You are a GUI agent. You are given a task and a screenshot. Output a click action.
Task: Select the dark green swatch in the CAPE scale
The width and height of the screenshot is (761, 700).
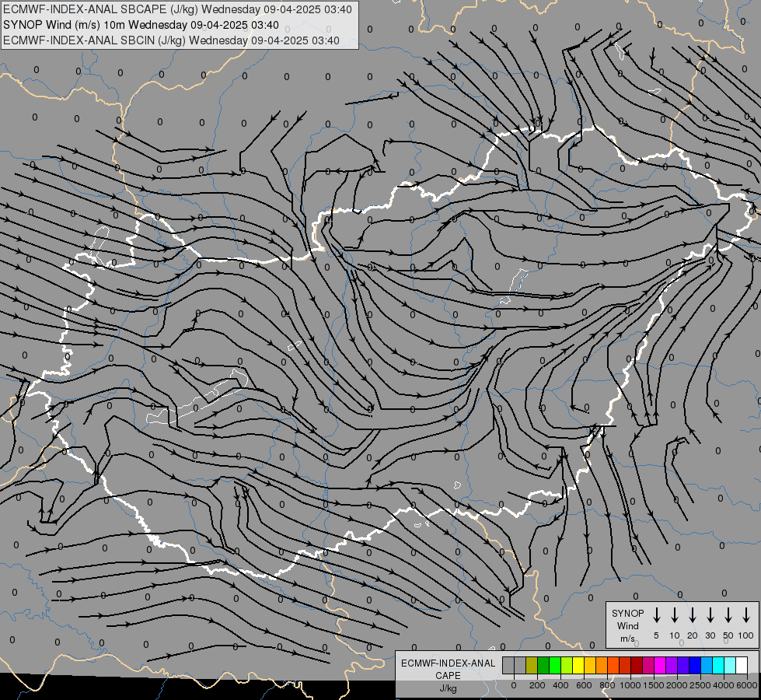pos(543,665)
